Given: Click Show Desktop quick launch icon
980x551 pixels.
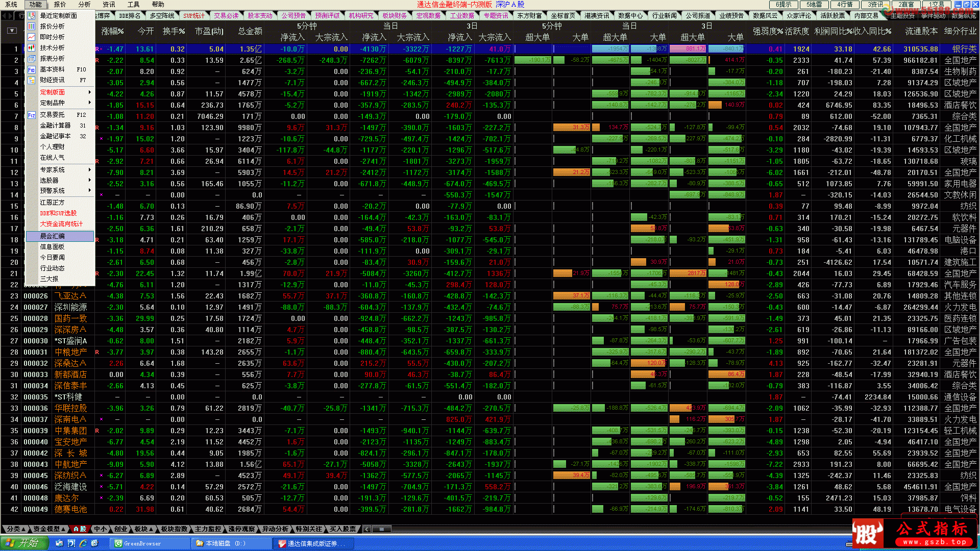Looking at the screenshot, I should 60,543.
